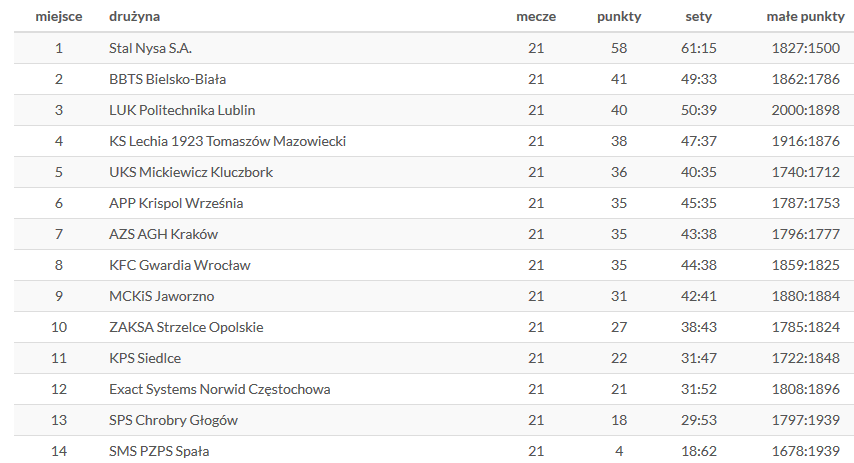Click KFC Gwardia Wrocław team name
The height and width of the screenshot is (463, 854).
[x=180, y=265]
